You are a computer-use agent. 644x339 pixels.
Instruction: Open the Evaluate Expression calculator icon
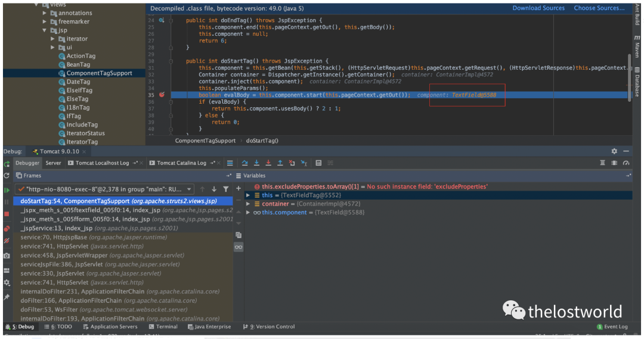click(x=318, y=163)
